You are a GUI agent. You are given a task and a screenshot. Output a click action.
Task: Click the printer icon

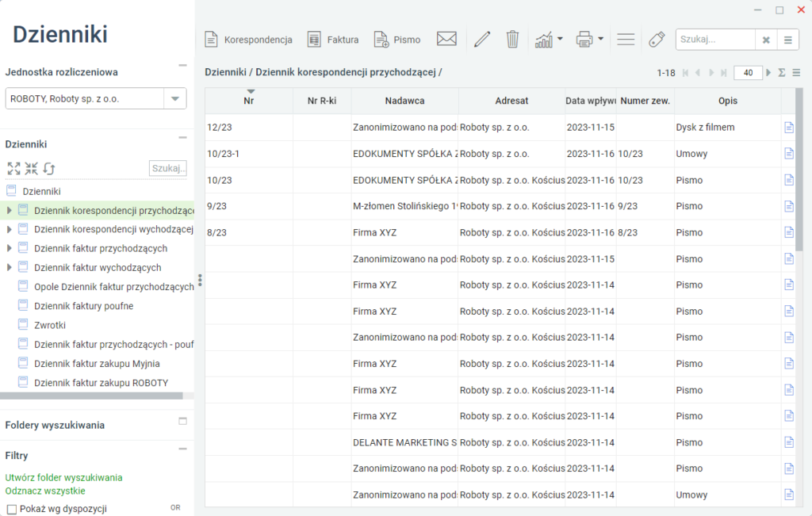[584, 40]
